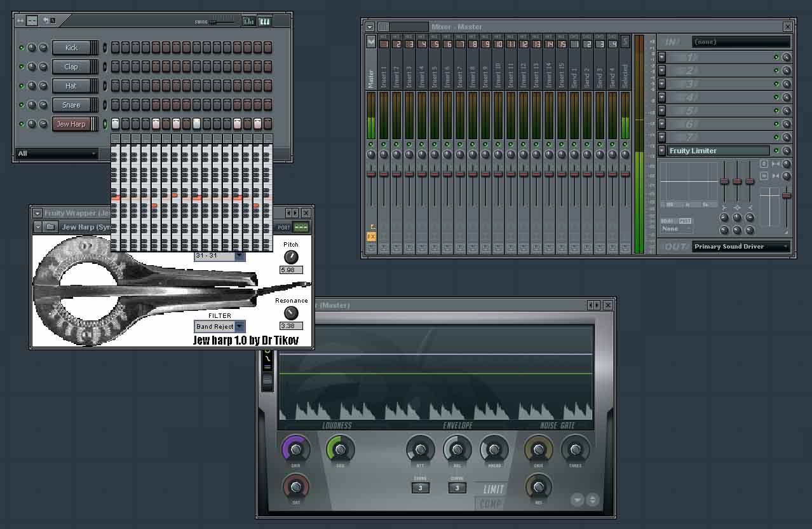
Task: Click the Noise Gate Rel knob
Action: pyautogui.click(x=538, y=487)
